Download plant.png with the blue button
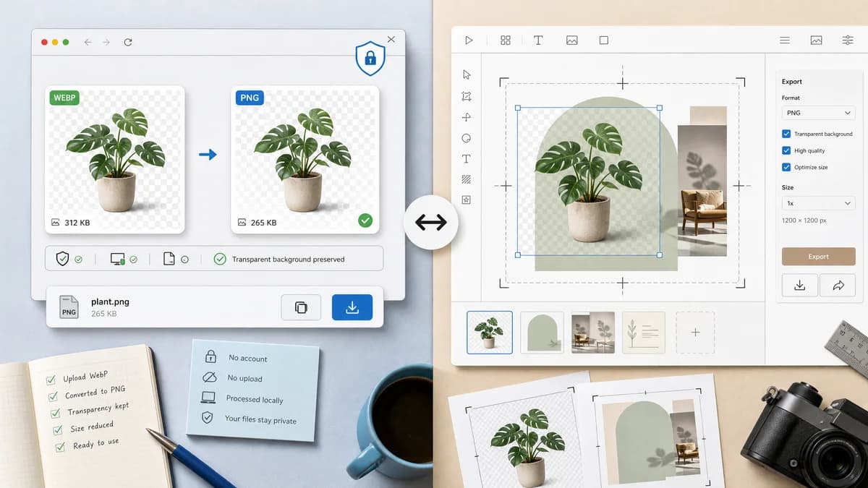 pyautogui.click(x=352, y=307)
